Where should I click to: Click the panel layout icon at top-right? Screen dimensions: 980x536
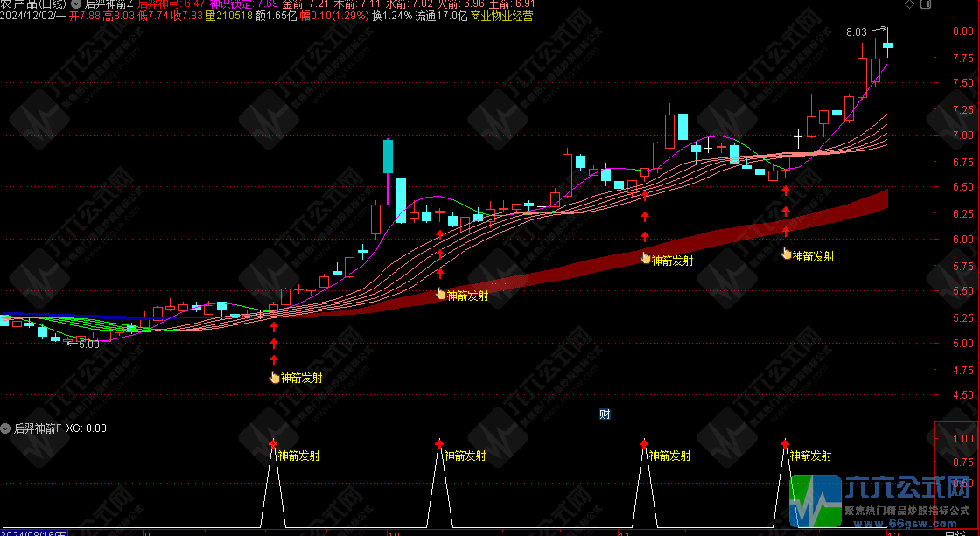(x=927, y=4)
